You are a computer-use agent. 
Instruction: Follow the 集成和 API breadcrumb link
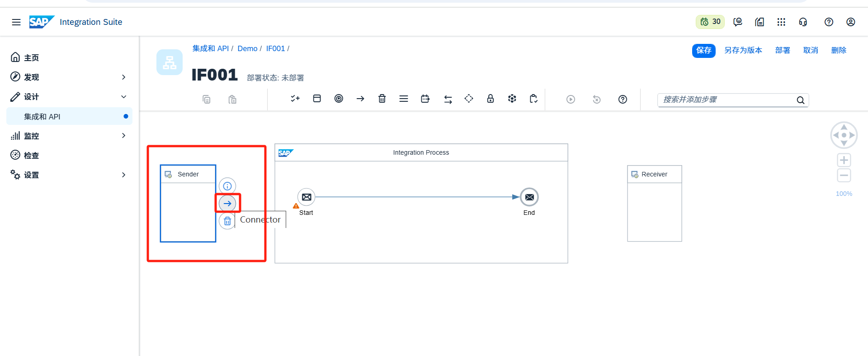tap(211, 48)
